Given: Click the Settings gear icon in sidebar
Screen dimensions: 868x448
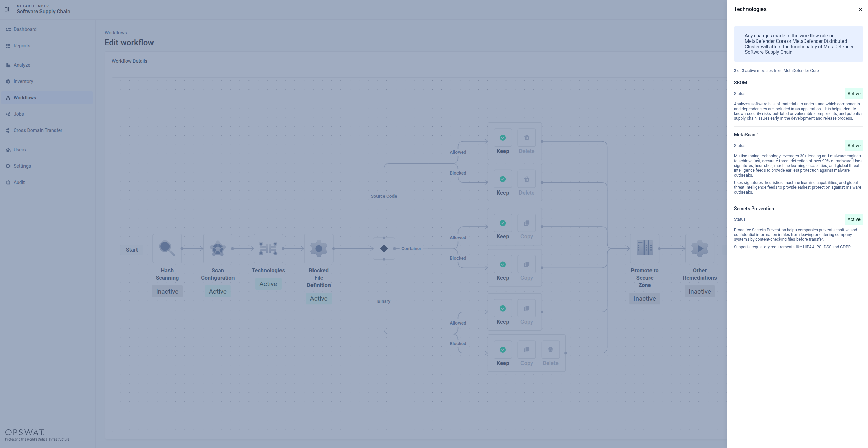Looking at the screenshot, I should (x=8, y=166).
